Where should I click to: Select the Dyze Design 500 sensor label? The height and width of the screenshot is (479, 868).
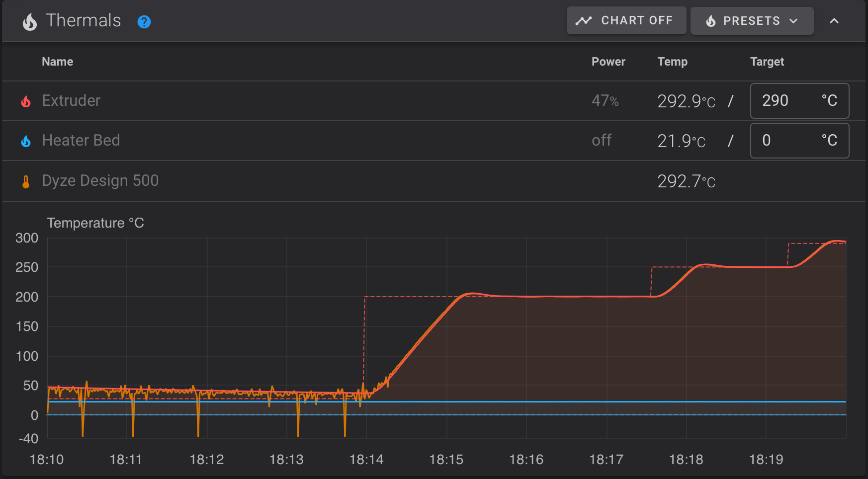click(100, 180)
